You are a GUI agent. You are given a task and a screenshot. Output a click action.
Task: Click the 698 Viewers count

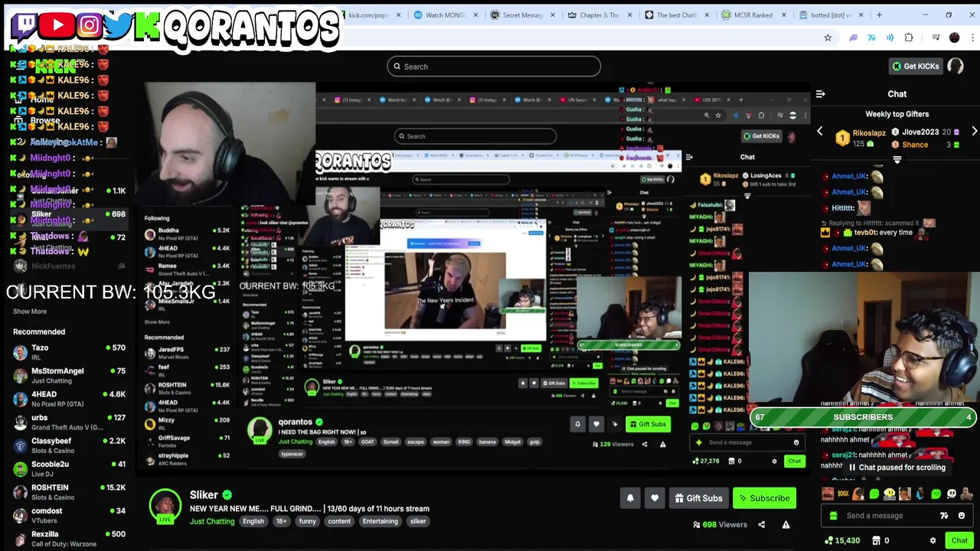[720, 524]
